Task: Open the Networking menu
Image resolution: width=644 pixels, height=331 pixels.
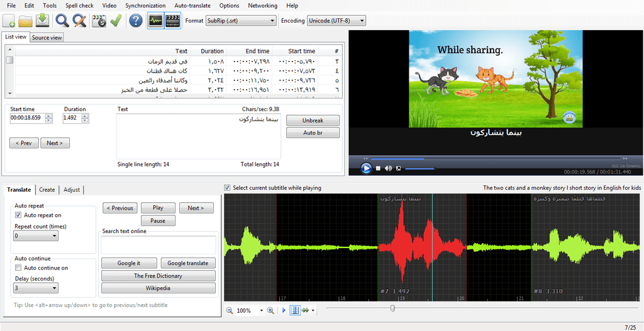Action: pos(262,6)
